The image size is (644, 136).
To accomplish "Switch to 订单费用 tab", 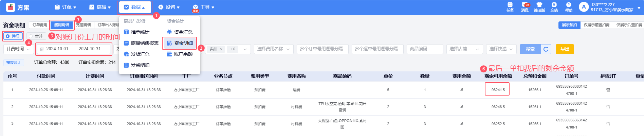I will (40, 25).
